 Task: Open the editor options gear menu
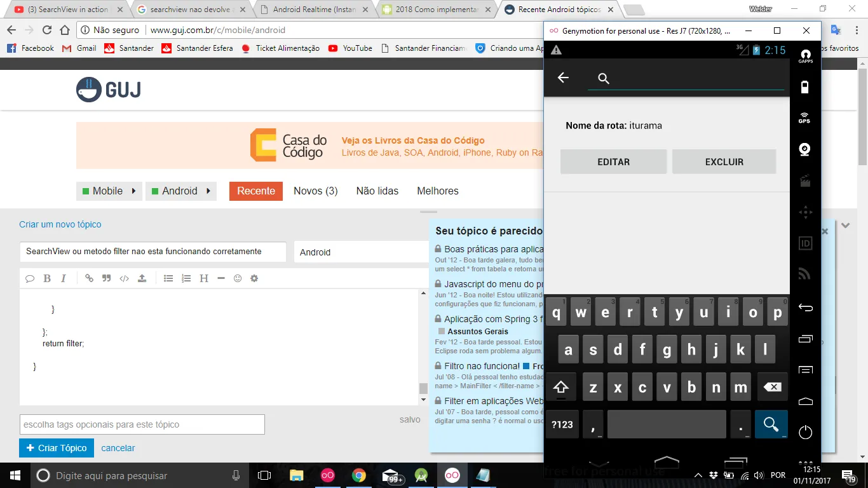(254, 278)
